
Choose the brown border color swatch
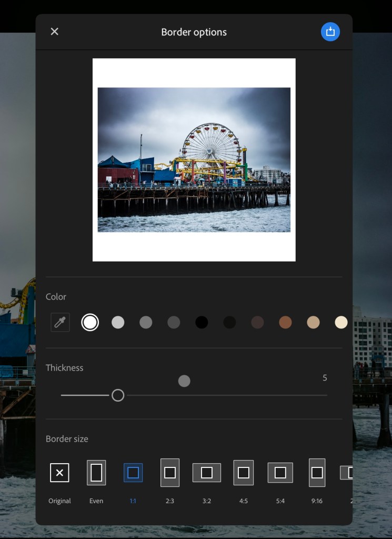(285, 322)
